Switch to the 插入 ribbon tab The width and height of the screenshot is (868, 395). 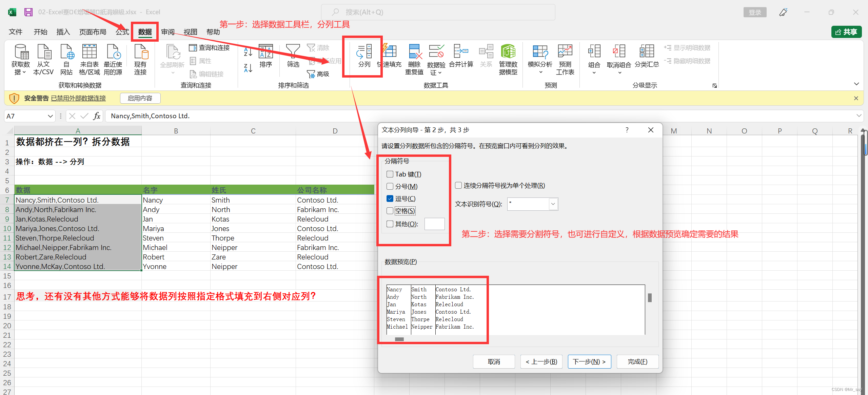pos(63,32)
